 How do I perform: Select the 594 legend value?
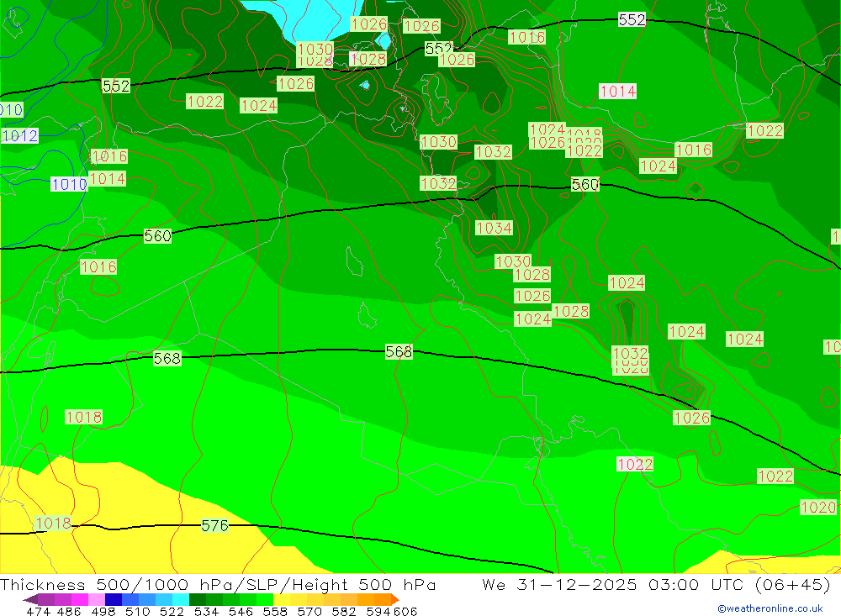tap(378, 611)
